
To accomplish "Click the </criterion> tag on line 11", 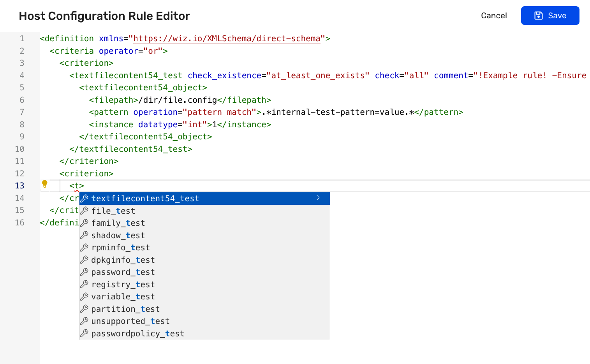I will [x=89, y=161].
